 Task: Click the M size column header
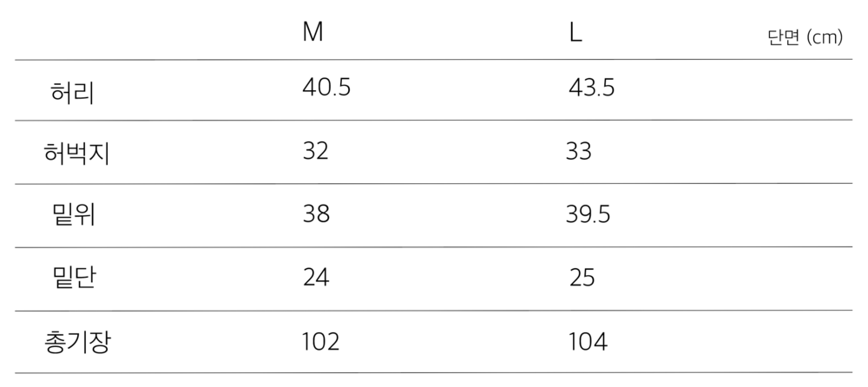[312, 33]
